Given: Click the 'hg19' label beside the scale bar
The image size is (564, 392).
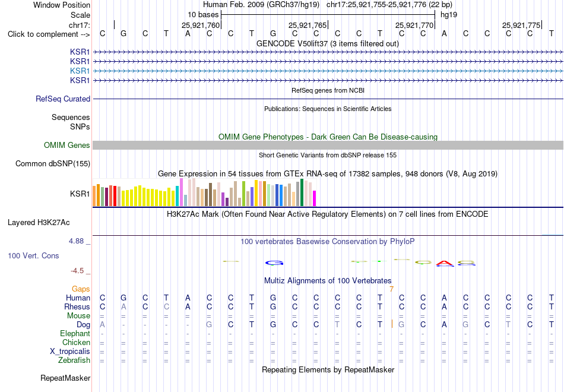Looking at the screenshot, I should coord(449,15).
